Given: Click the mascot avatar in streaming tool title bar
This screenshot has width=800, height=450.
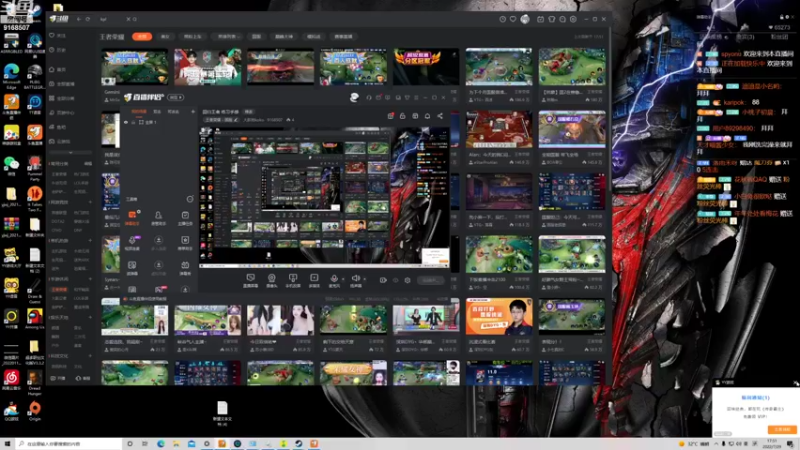Looking at the screenshot, I should coord(354,97).
